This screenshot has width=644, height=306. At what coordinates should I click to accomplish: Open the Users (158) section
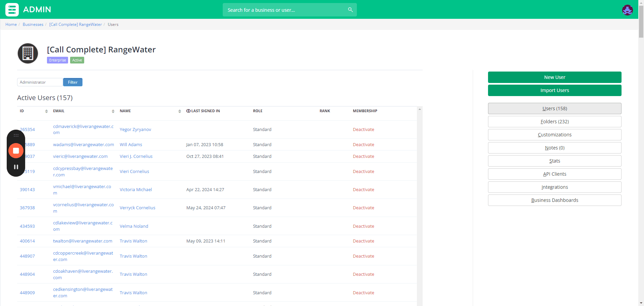(554, 108)
